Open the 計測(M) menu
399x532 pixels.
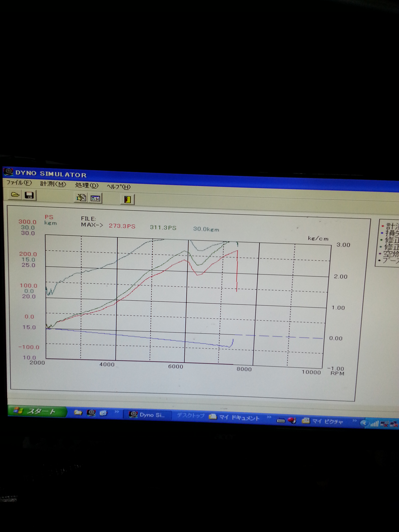pyautogui.click(x=53, y=184)
